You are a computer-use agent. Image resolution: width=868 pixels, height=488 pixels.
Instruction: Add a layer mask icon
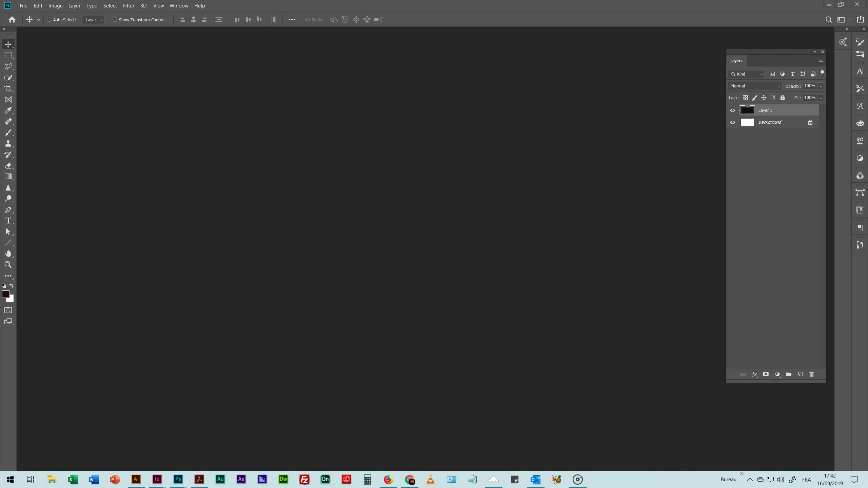tap(766, 374)
